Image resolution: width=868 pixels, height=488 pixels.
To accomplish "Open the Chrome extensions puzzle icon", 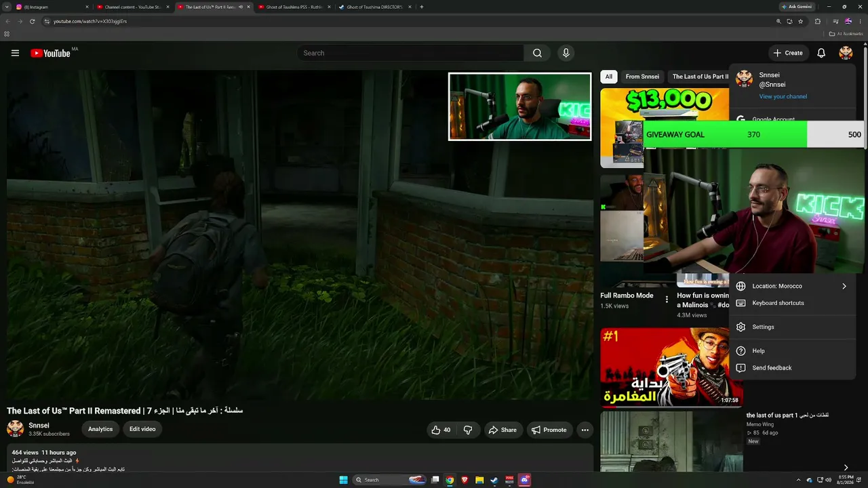I will [x=817, y=21].
